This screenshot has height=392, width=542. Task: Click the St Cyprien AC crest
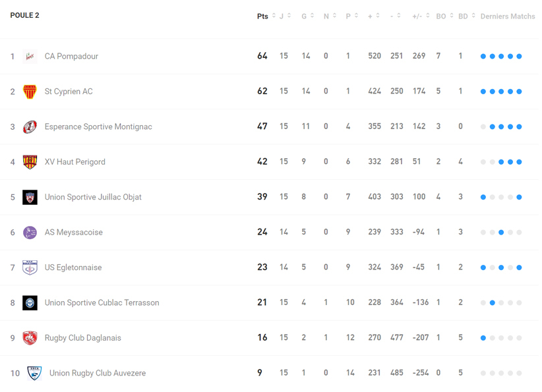tap(30, 92)
